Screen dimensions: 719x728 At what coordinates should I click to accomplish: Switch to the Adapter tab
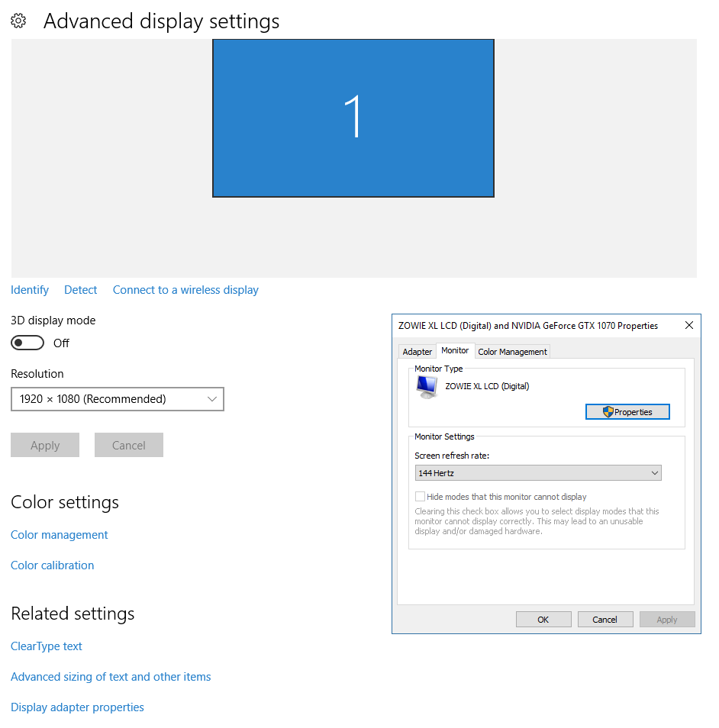coord(417,352)
